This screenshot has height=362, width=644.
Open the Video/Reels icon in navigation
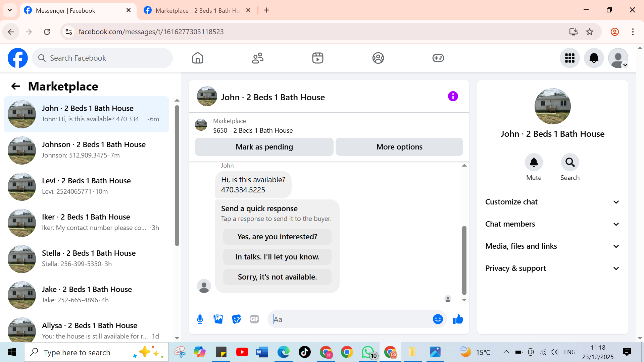[318, 58]
